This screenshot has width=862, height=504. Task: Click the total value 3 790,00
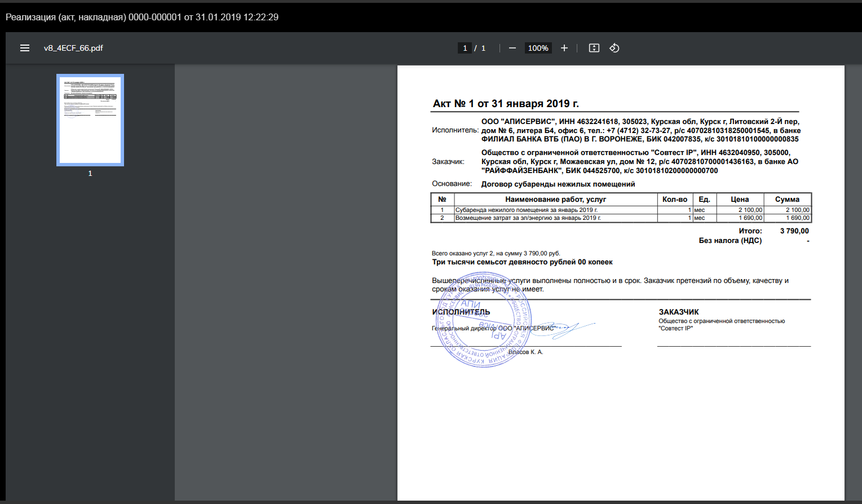[794, 231]
